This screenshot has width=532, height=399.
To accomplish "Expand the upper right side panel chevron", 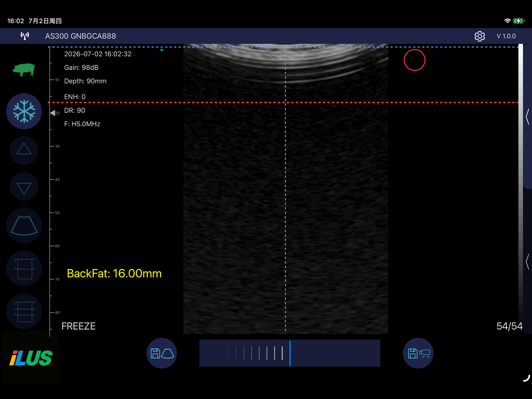I will click(528, 117).
